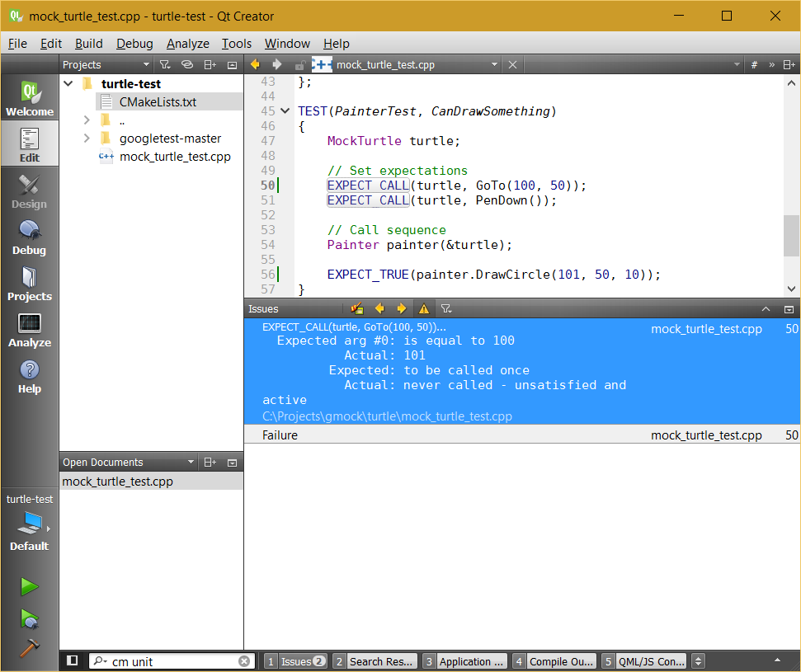
Task: Go forward in editor navigation history
Action: click(x=276, y=64)
